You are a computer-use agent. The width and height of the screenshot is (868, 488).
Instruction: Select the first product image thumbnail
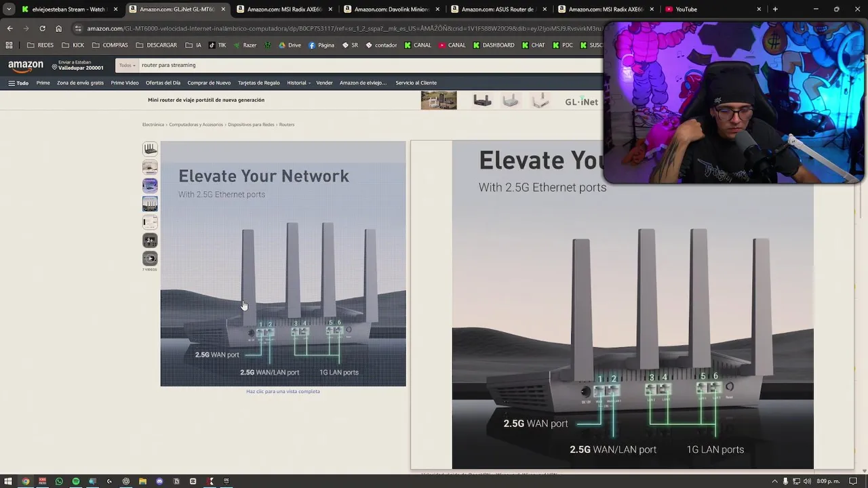pos(150,148)
